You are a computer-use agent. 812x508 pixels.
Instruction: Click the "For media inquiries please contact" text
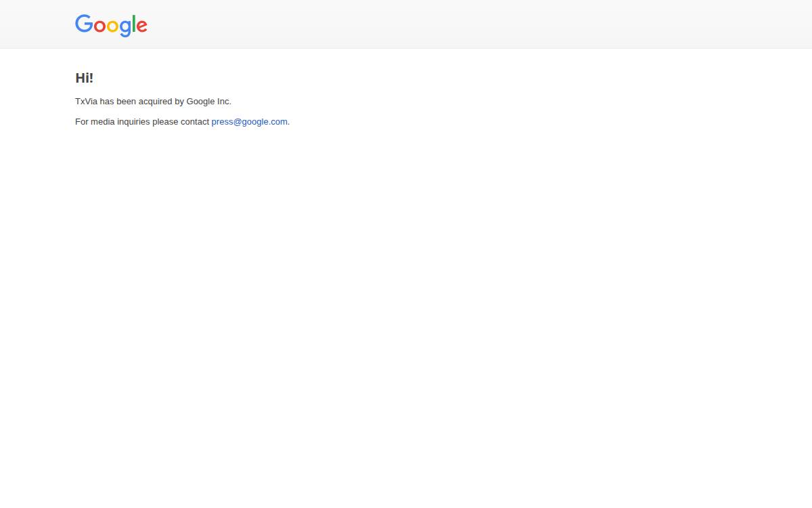point(142,122)
